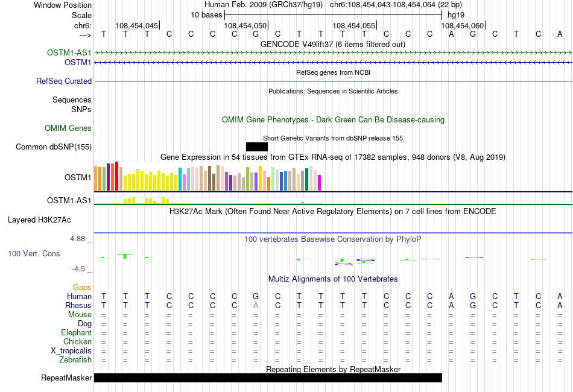Viewport: 573px width, 392px height.
Task: Click the Chicken alignment row label
Action: (77, 341)
